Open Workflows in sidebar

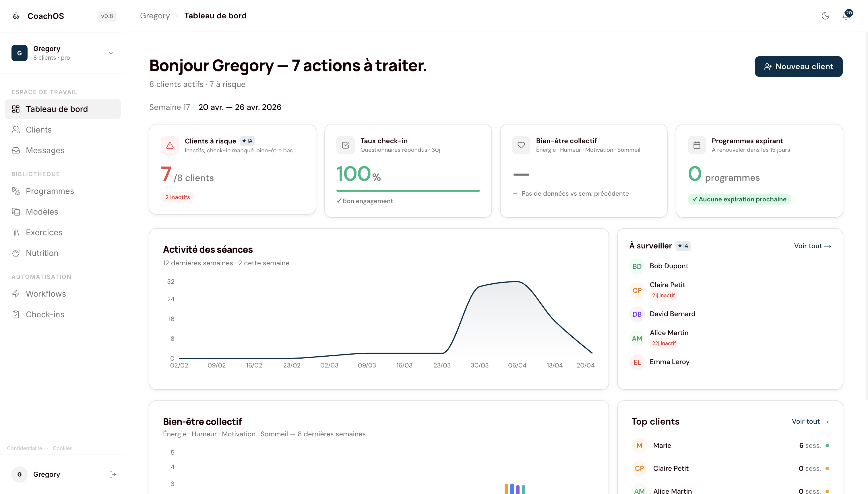[x=63, y=294]
